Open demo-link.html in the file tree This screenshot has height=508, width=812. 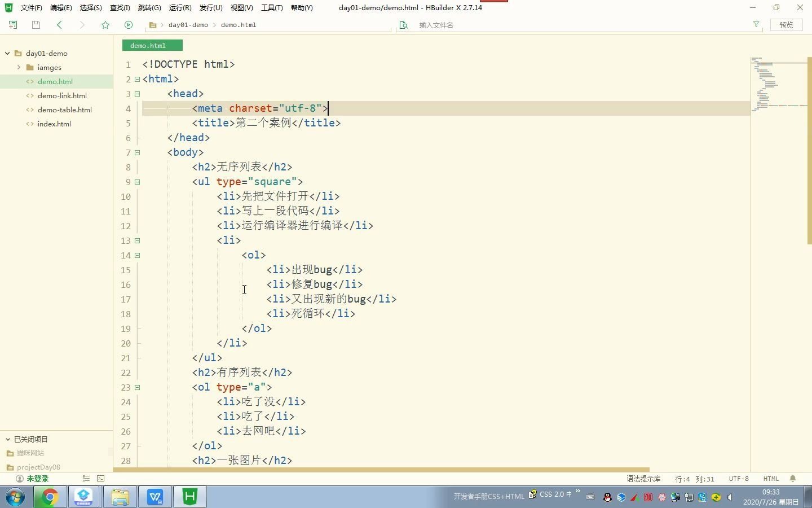pos(62,95)
